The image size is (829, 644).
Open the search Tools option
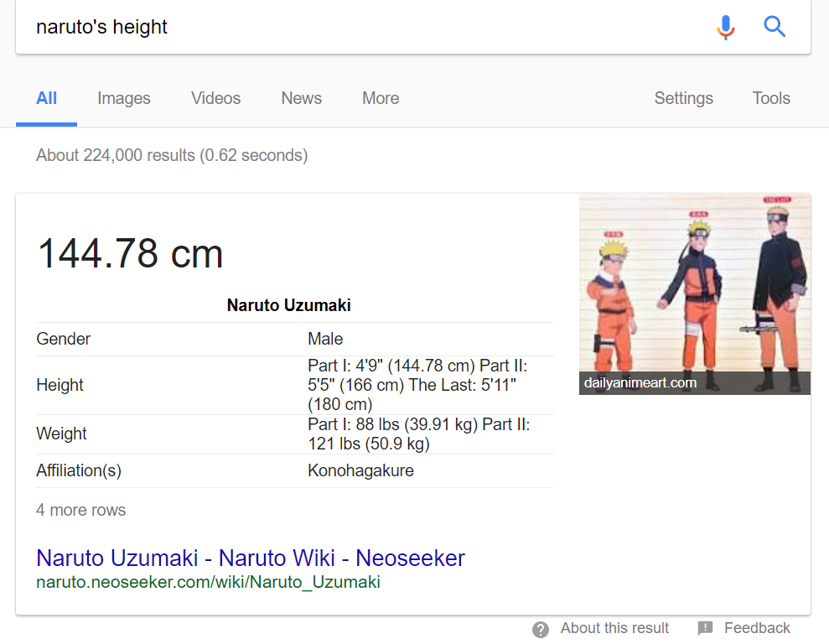tap(771, 98)
